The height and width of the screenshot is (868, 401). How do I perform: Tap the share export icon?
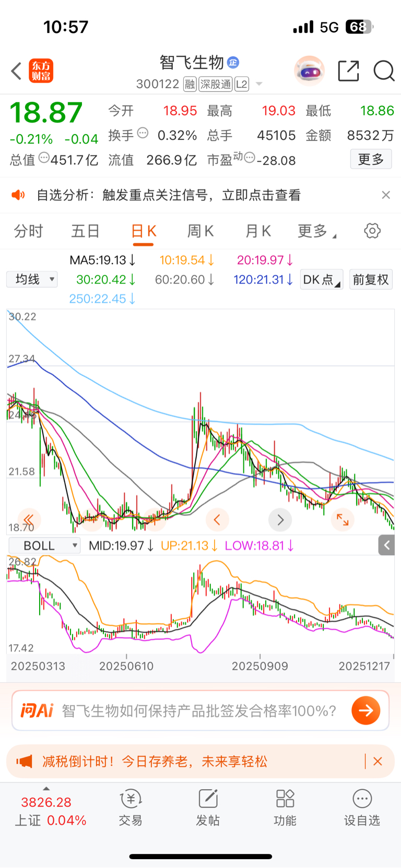[x=348, y=71]
